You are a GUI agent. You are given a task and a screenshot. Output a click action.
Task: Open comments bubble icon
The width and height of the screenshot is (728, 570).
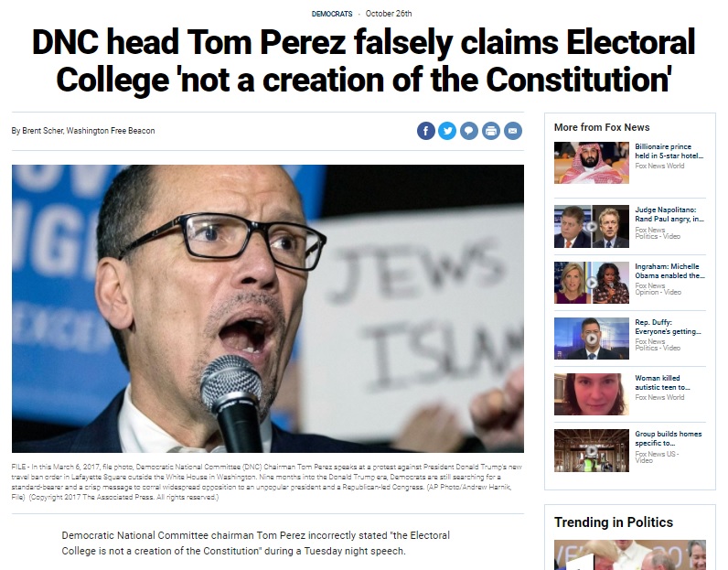469,131
